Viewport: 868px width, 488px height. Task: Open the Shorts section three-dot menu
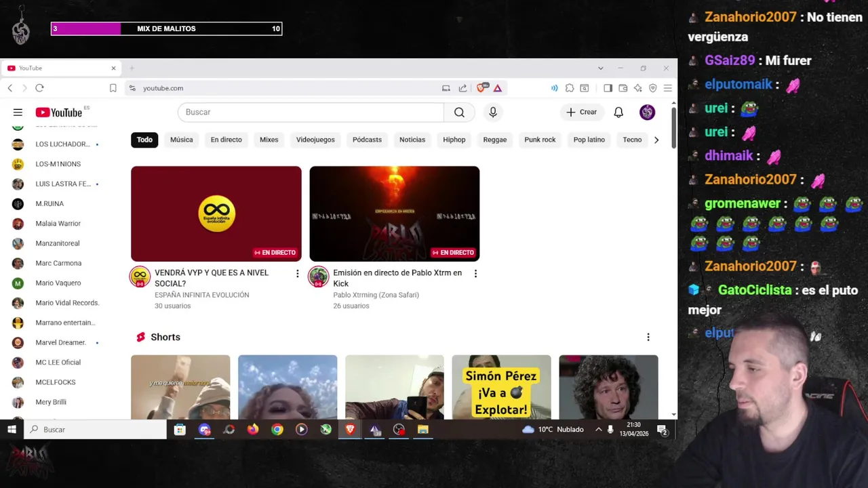648,338
